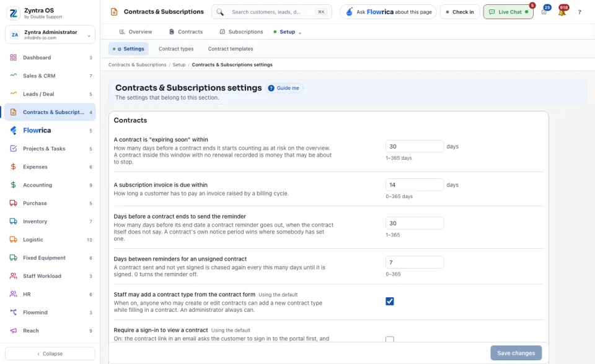Click the Contracts & Subscriptions document icon in sidebar
This screenshot has width=595, height=364.
click(13, 112)
